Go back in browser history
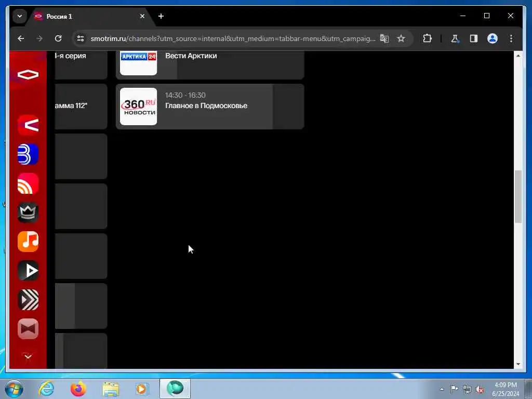 coord(21,38)
